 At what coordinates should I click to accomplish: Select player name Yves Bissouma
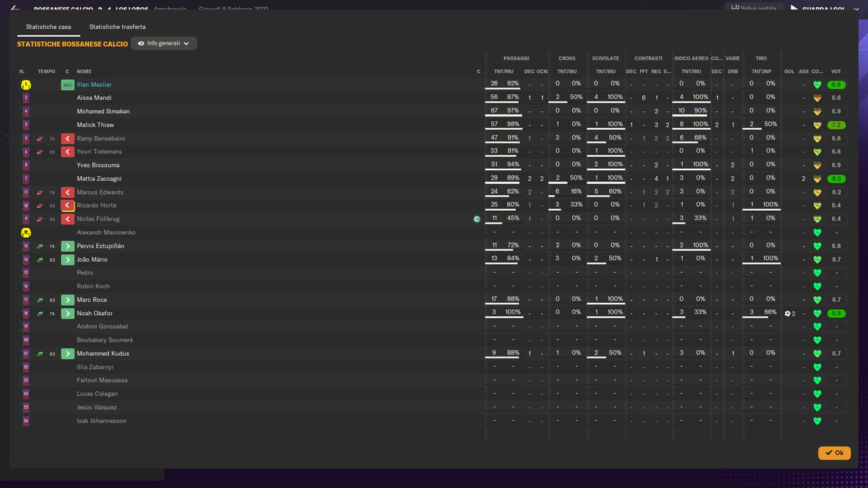[x=98, y=165]
